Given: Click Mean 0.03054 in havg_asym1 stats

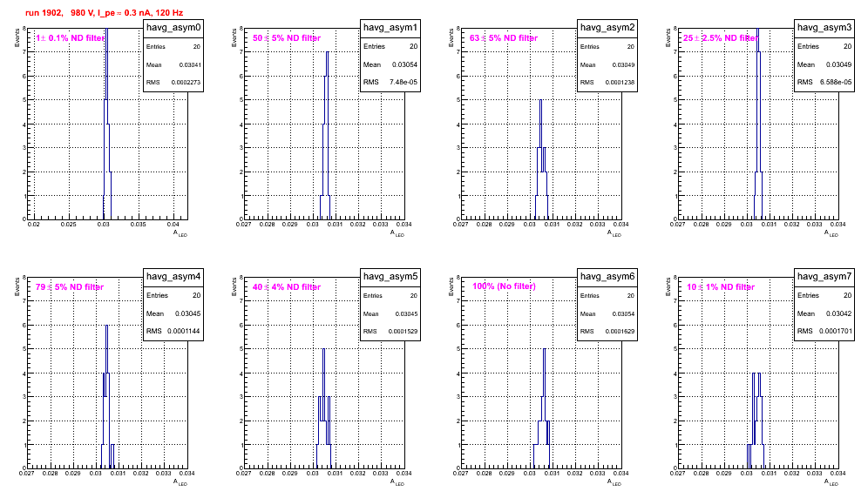Looking at the screenshot, I should click(x=390, y=64).
